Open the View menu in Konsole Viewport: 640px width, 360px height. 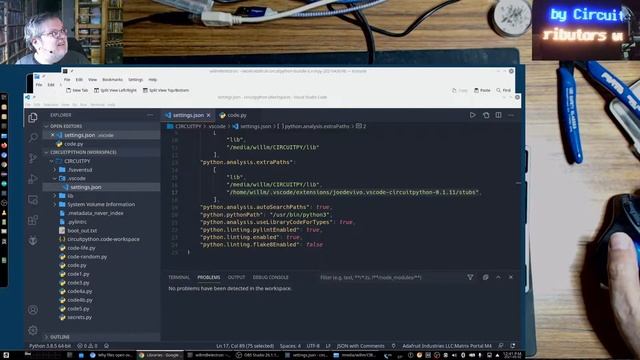(x=93, y=80)
